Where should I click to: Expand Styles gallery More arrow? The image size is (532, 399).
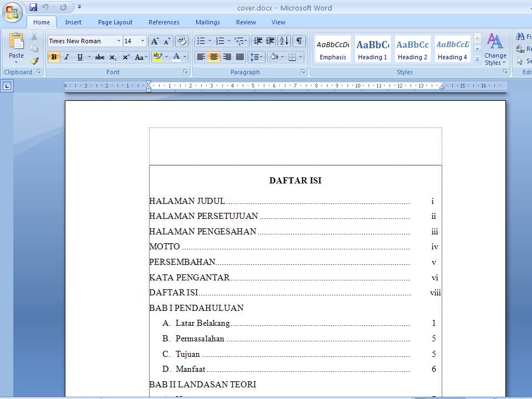[x=477, y=59]
